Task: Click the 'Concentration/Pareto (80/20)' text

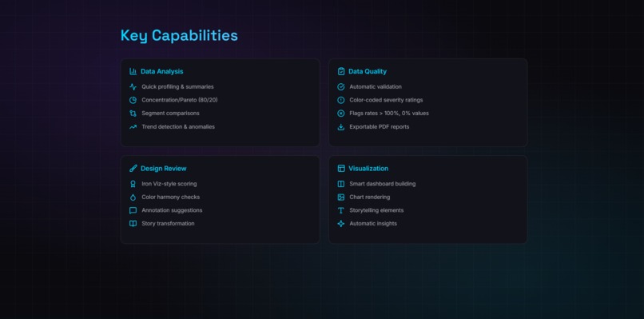Action: pos(180,100)
